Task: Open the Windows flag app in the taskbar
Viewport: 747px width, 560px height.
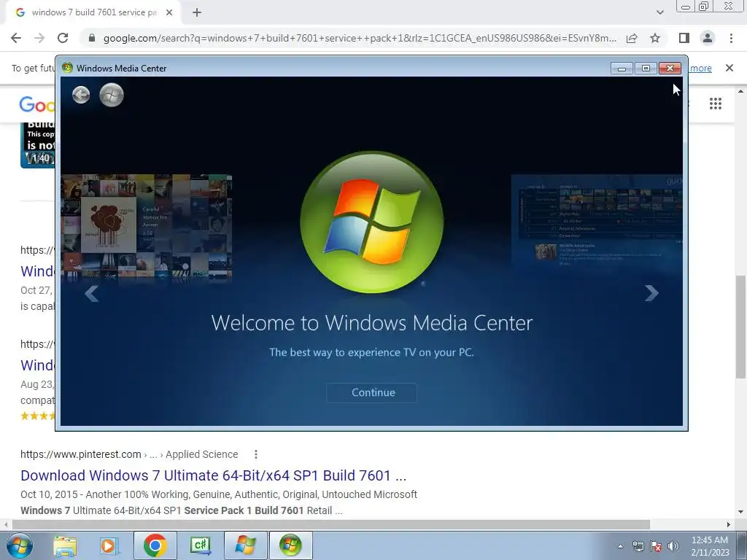Action: pyautogui.click(x=246, y=545)
